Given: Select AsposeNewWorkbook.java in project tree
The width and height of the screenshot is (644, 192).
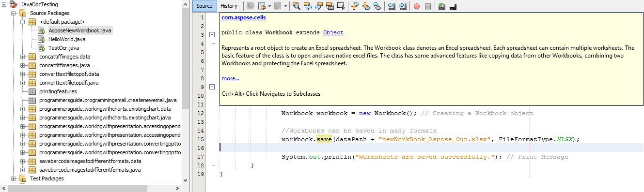Looking at the screenshot, I should tap(80, 30).
